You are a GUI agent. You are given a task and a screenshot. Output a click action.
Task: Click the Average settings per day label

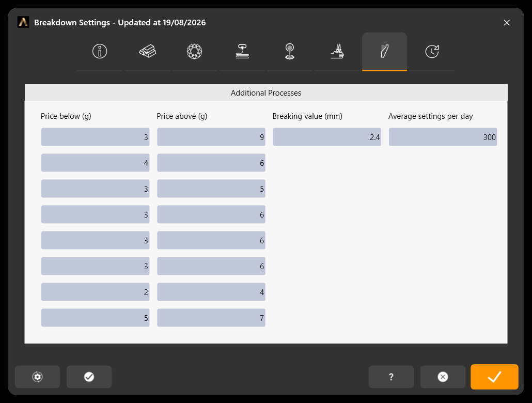click(431, 116)
